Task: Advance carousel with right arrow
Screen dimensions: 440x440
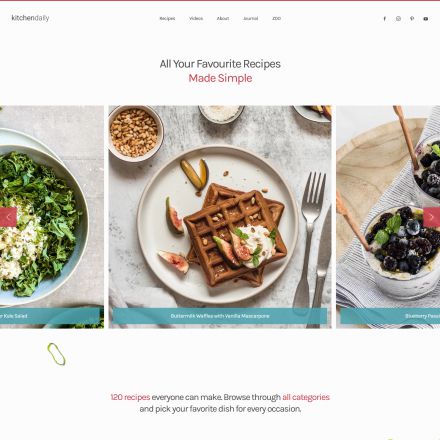Action: click(x=432, y=217)
